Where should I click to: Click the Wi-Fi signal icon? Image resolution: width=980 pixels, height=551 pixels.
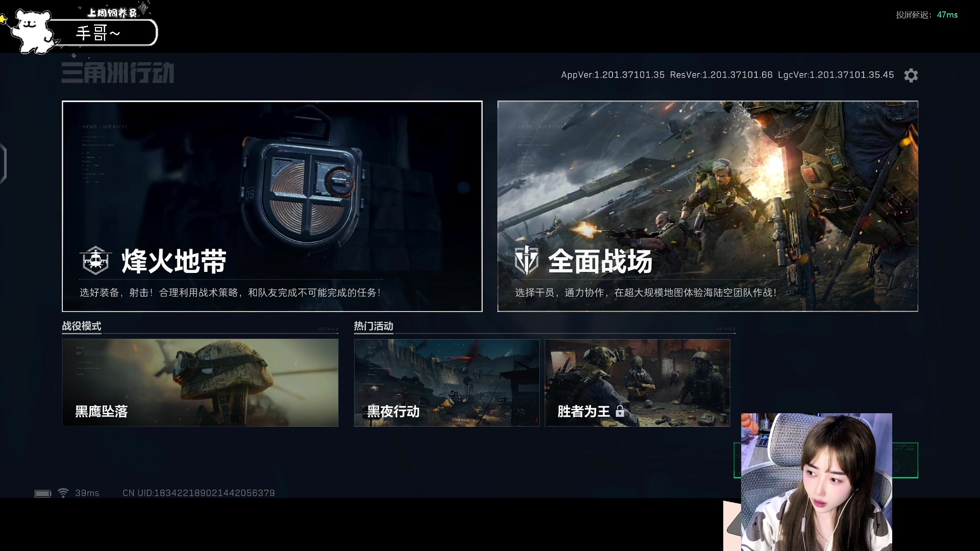[63, 493]
